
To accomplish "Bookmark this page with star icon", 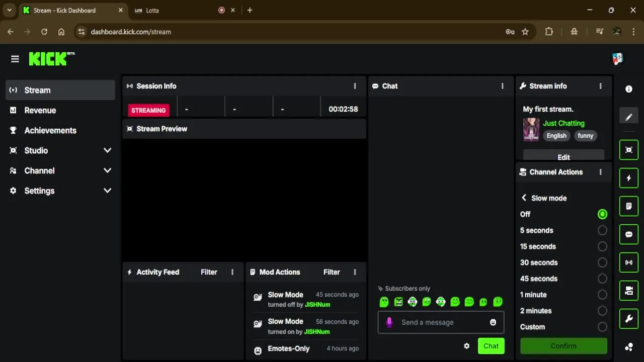I will click(x=525, y=32).
